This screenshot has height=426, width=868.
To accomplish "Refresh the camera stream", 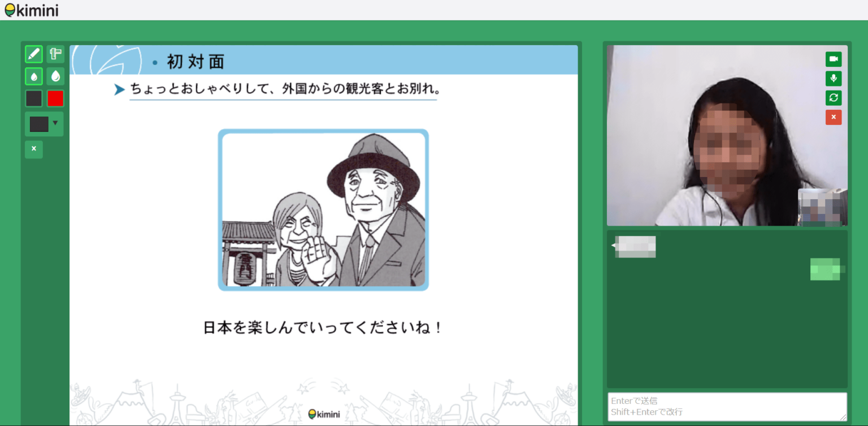I will pyautogui.click(x=834, y=97).
